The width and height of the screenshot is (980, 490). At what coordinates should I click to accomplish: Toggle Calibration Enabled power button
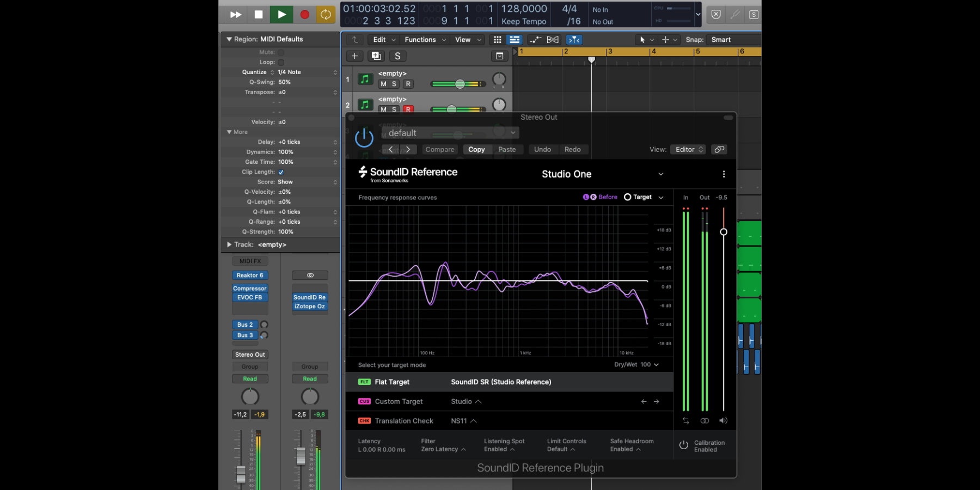pyautogui.click(x=684, y=445)
